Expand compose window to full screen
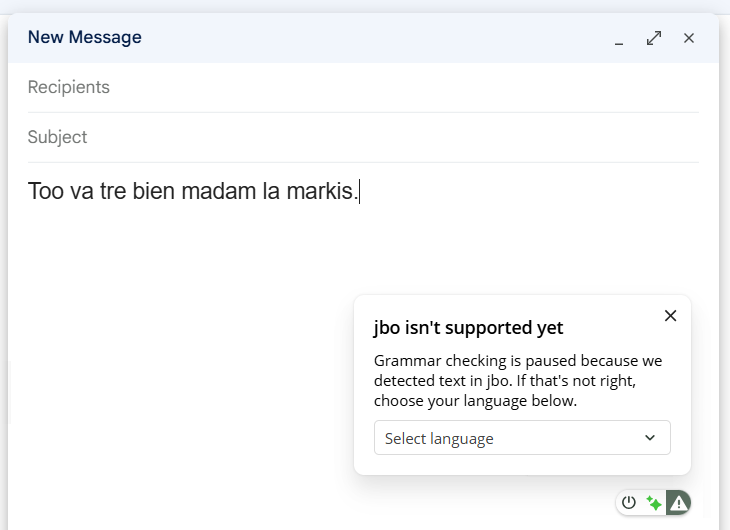 pos(654,38)
